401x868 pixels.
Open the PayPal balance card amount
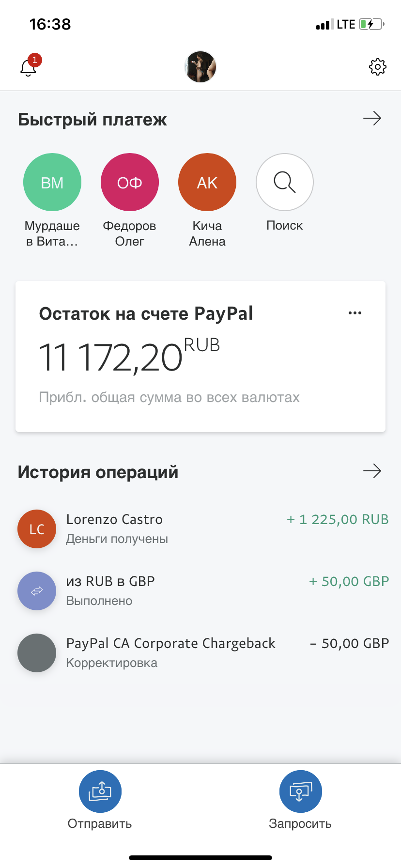coord(111,357)
